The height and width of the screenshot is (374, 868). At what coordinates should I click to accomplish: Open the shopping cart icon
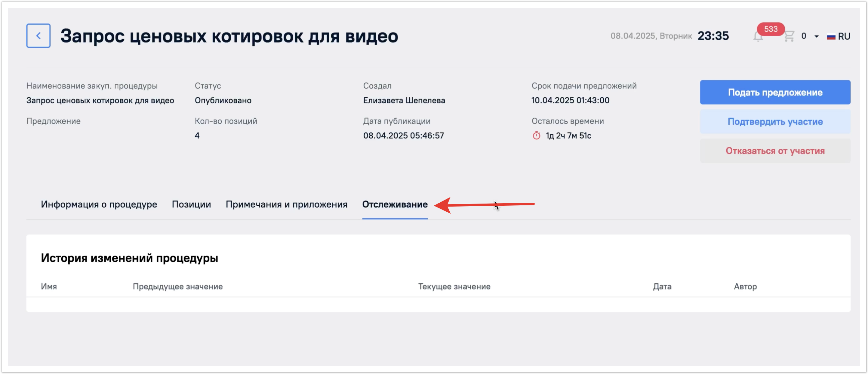coord(789,36)
